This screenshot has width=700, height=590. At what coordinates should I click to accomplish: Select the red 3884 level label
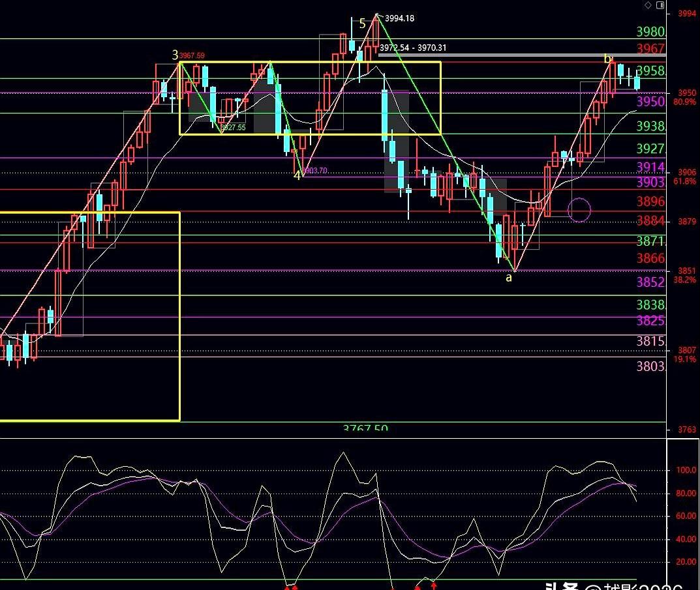click(x=651, y=220)
